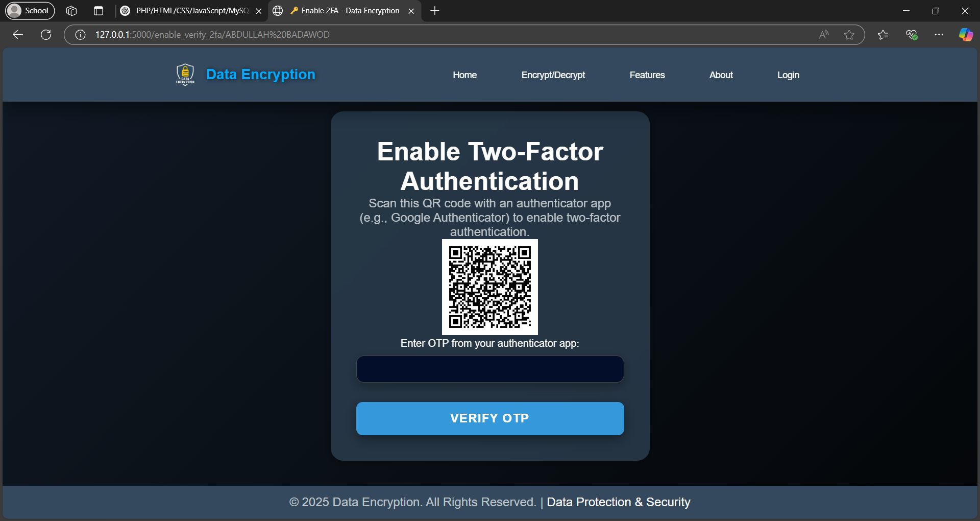Click the Data Encryption shield logo icon
This screenshot has height=521, width=980.
pos(185,75)
